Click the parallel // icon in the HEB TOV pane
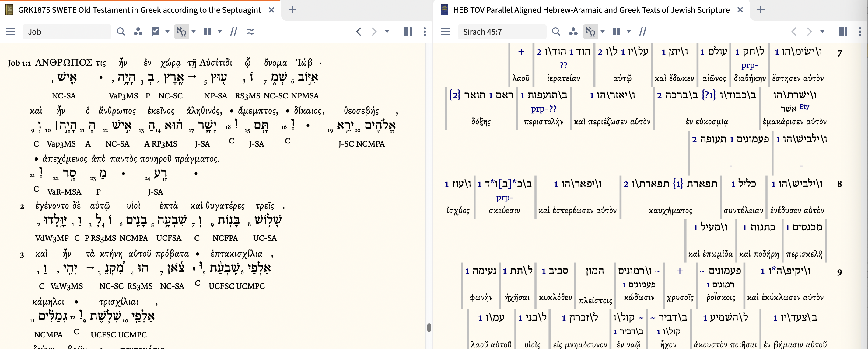 tap(643, 32)
